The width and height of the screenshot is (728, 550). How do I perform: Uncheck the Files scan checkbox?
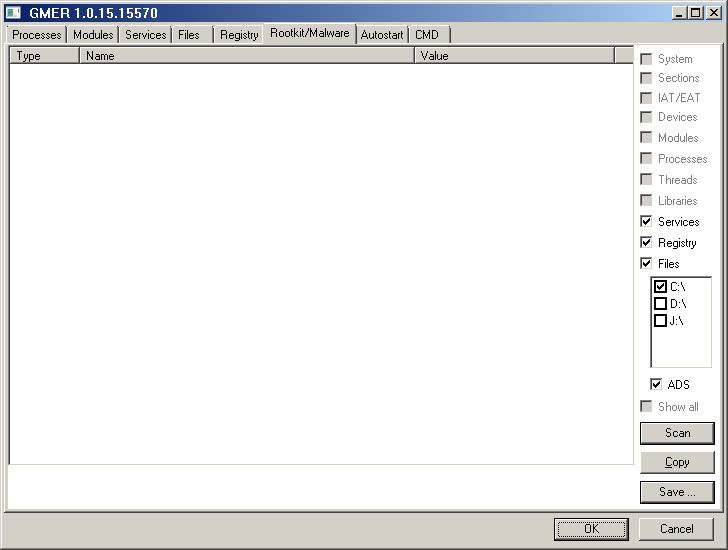click(646, 263)
